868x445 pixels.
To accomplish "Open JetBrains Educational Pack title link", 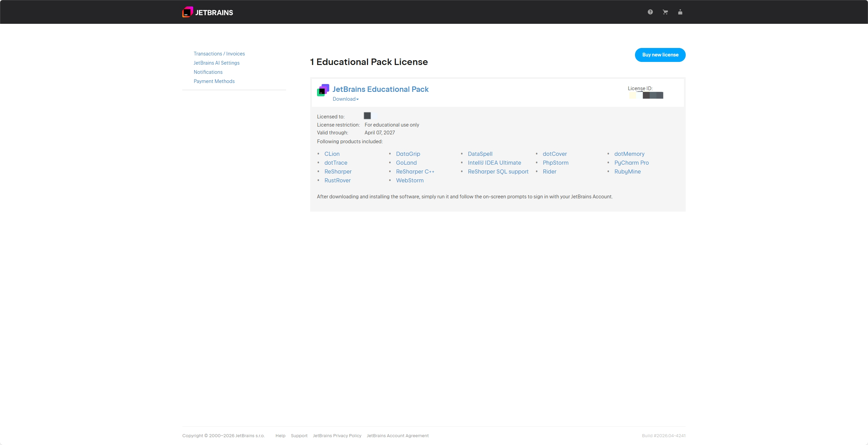I will pyautogui.click(x=380, y=89).
